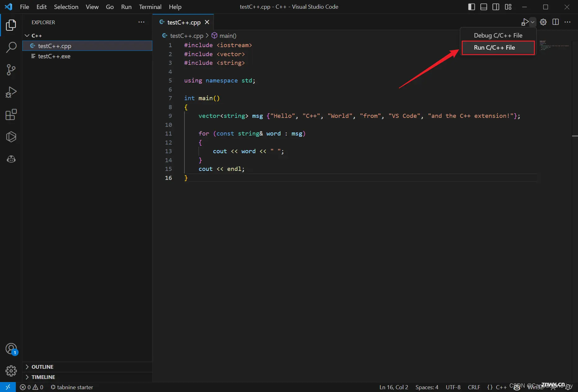Change UTF-8 file encoding
Image resolution: width=578 pixels, height=392 pixels.
pos(453,387)
